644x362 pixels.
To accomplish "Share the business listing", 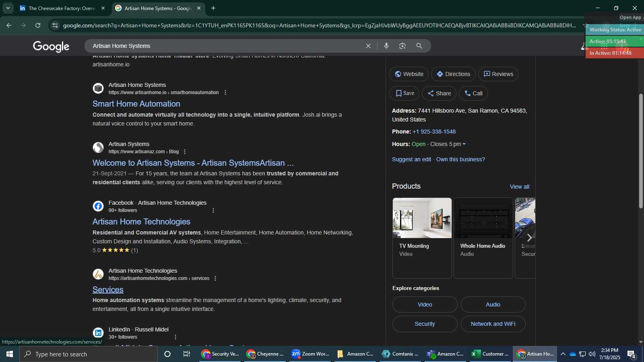I will pos(439,93).
